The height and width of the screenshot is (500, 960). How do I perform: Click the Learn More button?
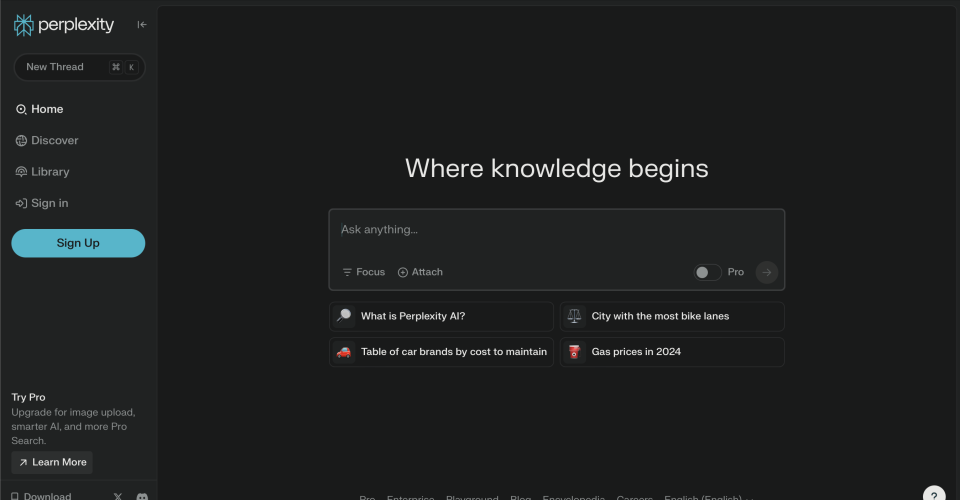[x=52, y=462]
